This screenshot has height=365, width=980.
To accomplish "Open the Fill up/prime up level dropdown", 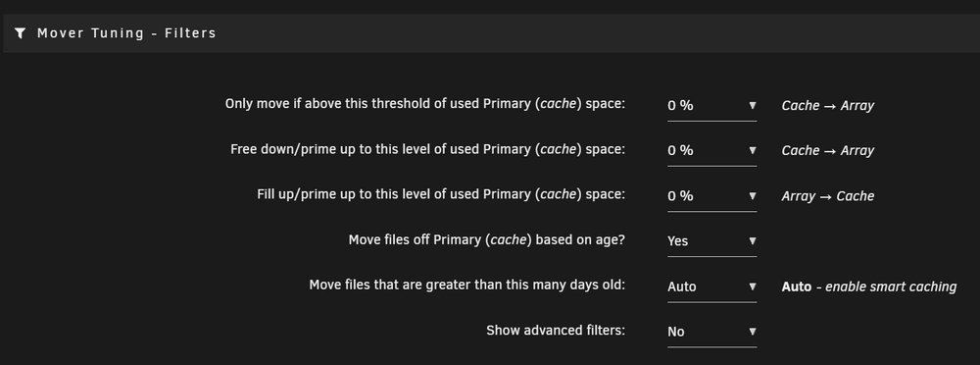I will (711, 196).
